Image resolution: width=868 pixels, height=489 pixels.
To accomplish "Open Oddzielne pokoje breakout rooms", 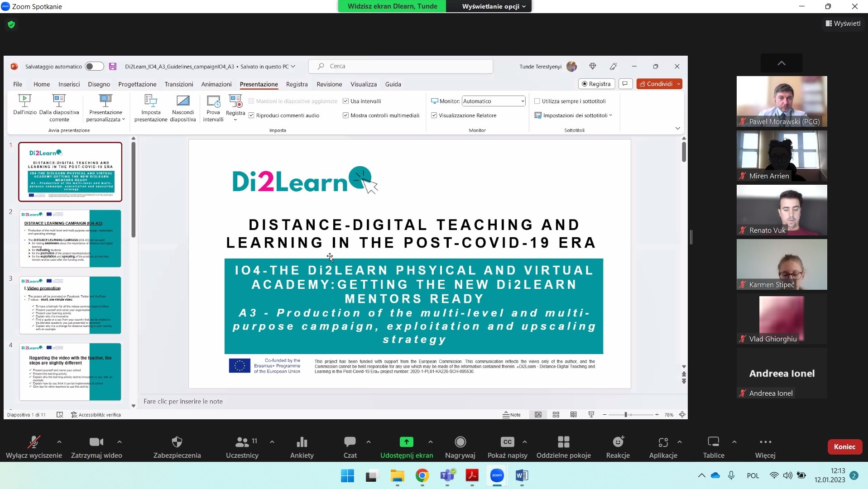I will pyautogui.click(x=563, y=447).
